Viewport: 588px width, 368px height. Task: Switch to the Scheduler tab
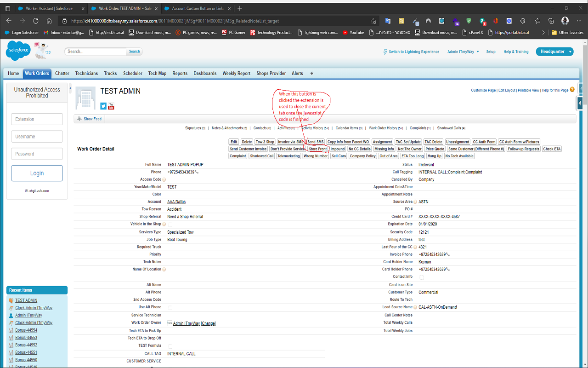pyautogui.click(x=133, y=73)
